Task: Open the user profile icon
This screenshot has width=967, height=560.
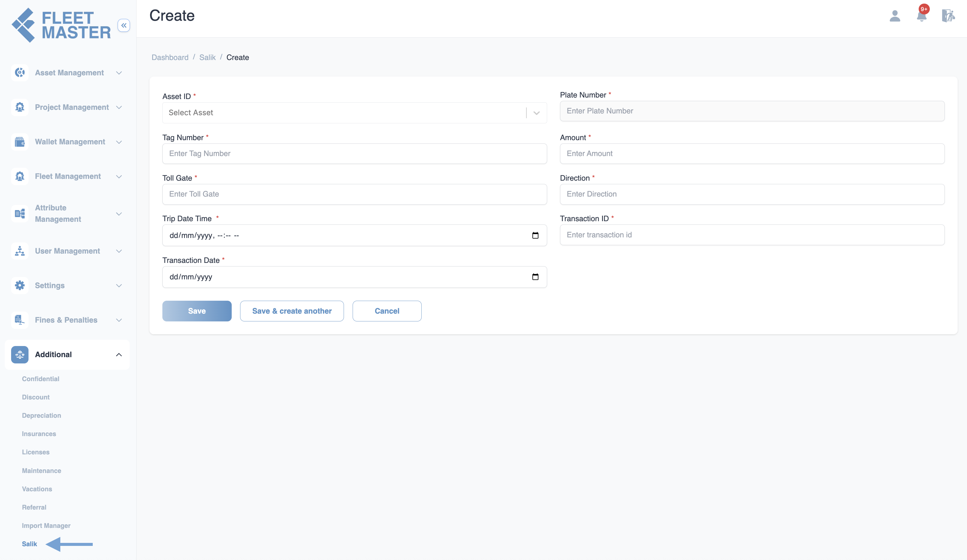Action: tap(895, 16)
